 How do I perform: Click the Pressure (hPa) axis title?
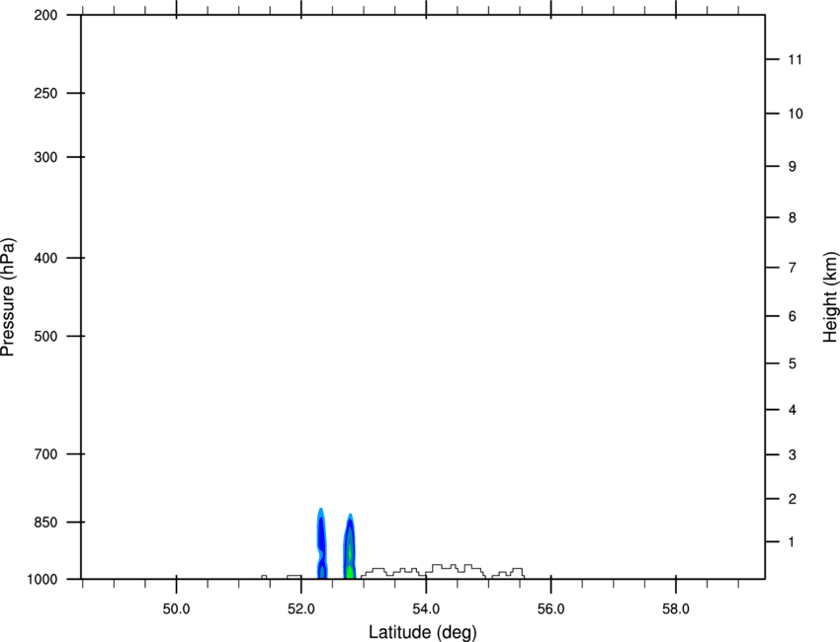point(8,297)
